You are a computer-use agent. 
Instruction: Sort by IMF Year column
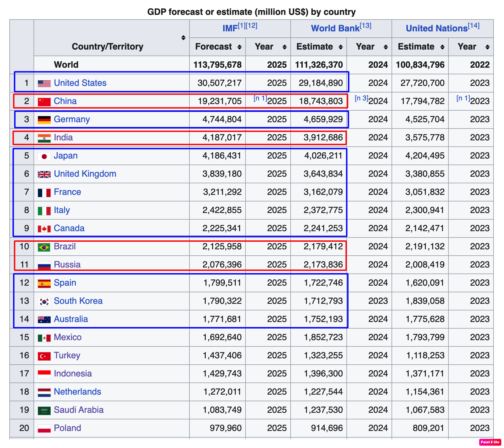pyautogui.click(x=285, y=47)
